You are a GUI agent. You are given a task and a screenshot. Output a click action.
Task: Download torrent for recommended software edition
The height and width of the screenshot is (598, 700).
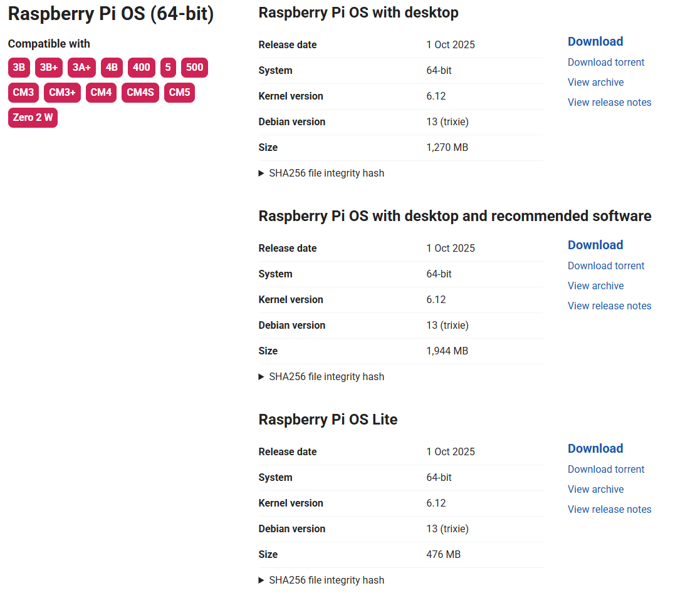click(x=605, y=265)
